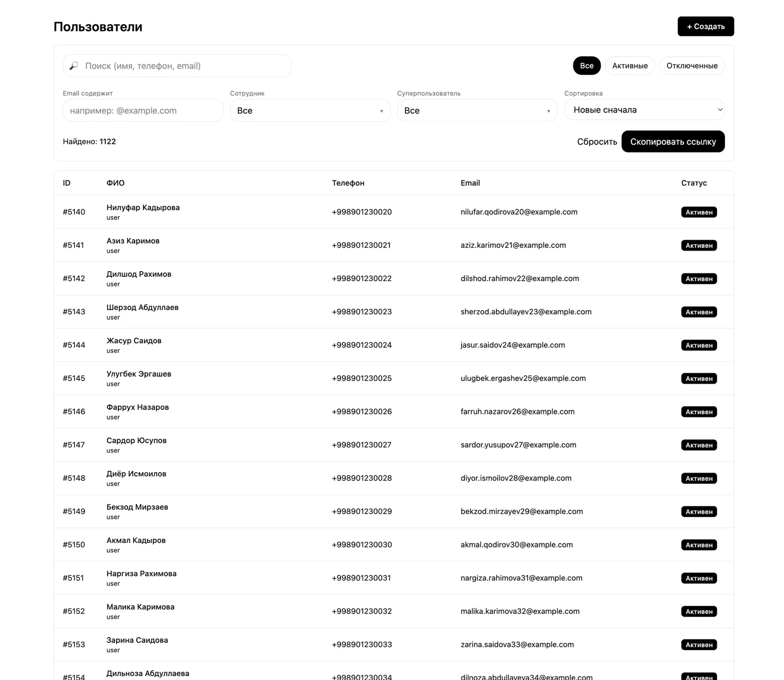Click phone number +998901230024
The height and width of the screenshot is (680, 784).
362,345
